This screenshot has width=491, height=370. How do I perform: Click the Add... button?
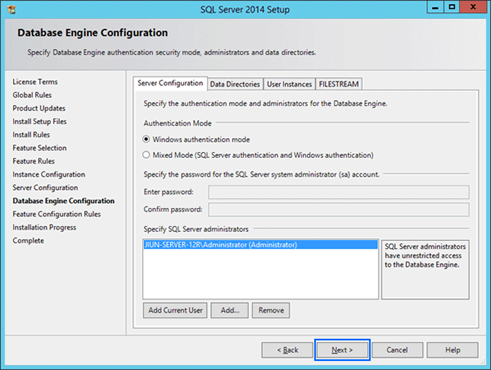tap(230, 310)
